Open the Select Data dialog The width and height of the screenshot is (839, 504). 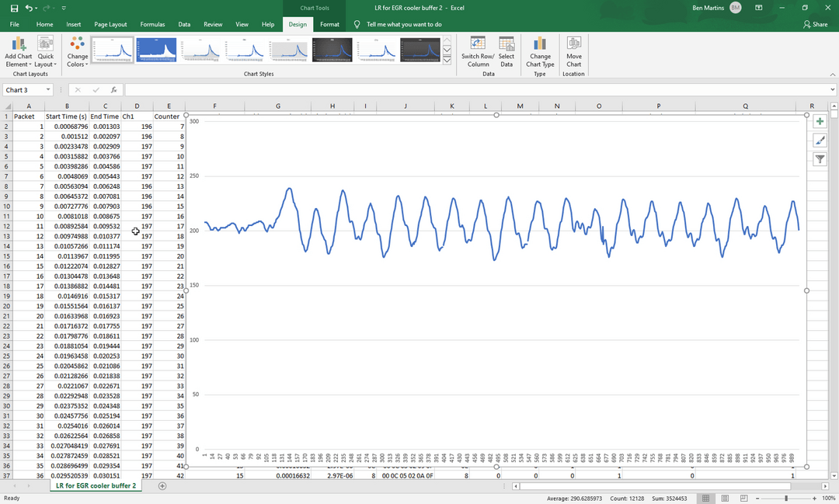(x=507, y=52)
